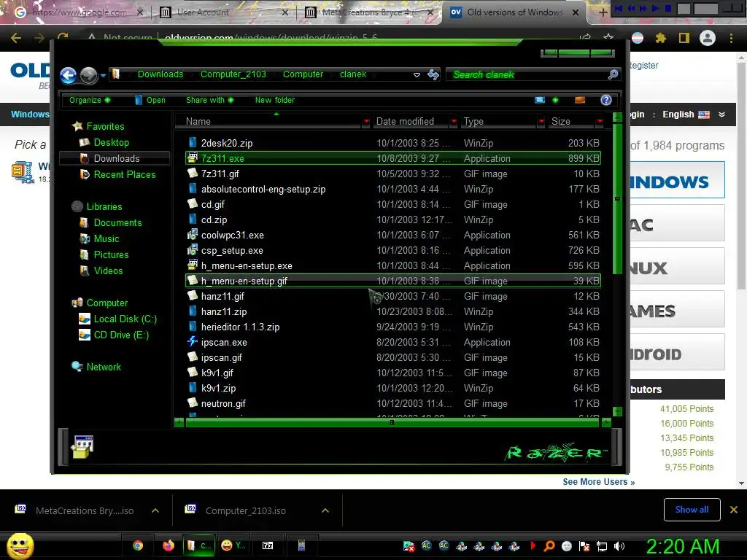
Task: Click New folder button
Action: tap(275, 100)
